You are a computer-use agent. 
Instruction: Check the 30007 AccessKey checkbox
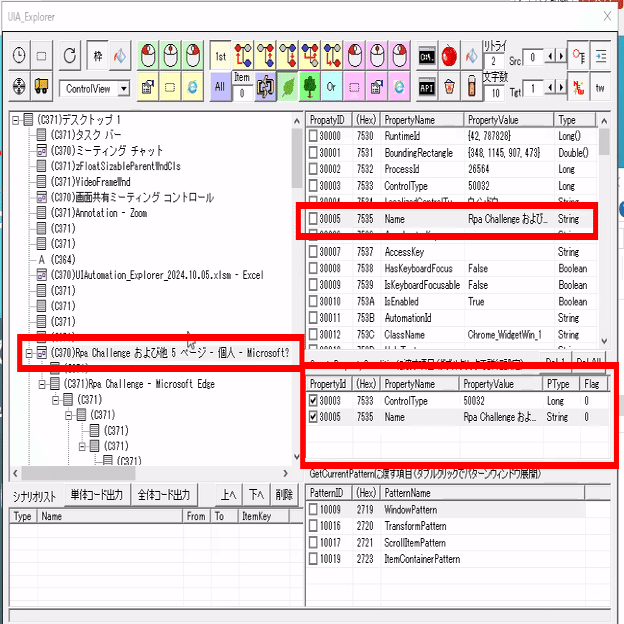pos(313,252)
